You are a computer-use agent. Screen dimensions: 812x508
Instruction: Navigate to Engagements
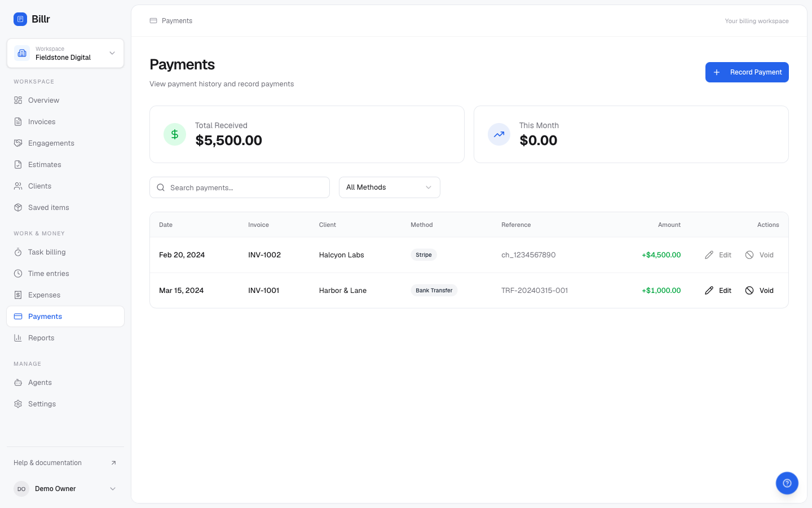65,143
